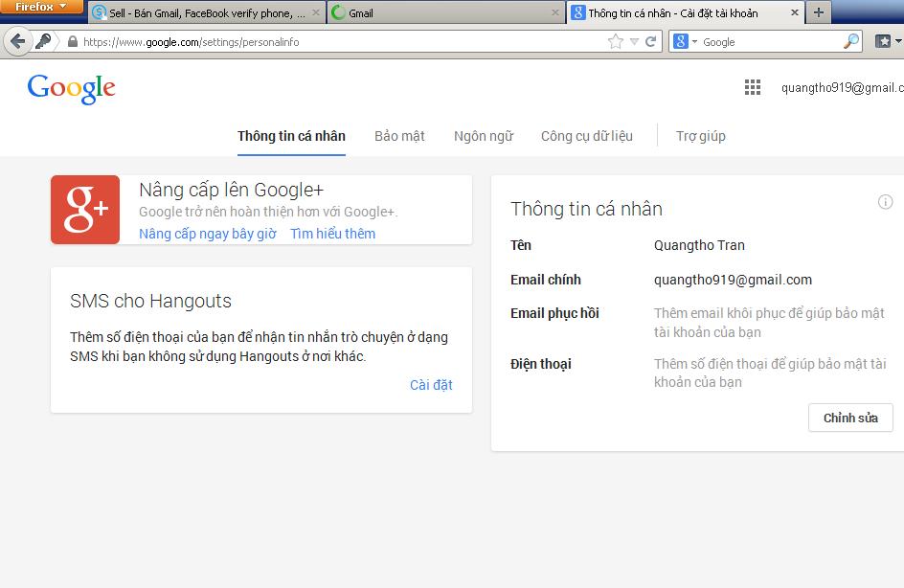Click the quangtho919@gmail account name
Viewport: 904px width, 588px height.
[843, 87]
